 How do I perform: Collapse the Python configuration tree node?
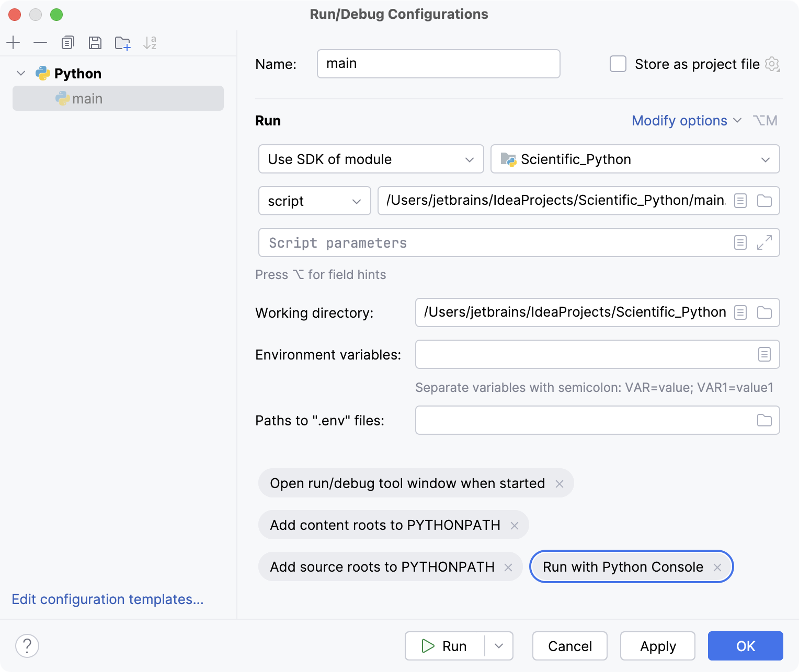20,73
